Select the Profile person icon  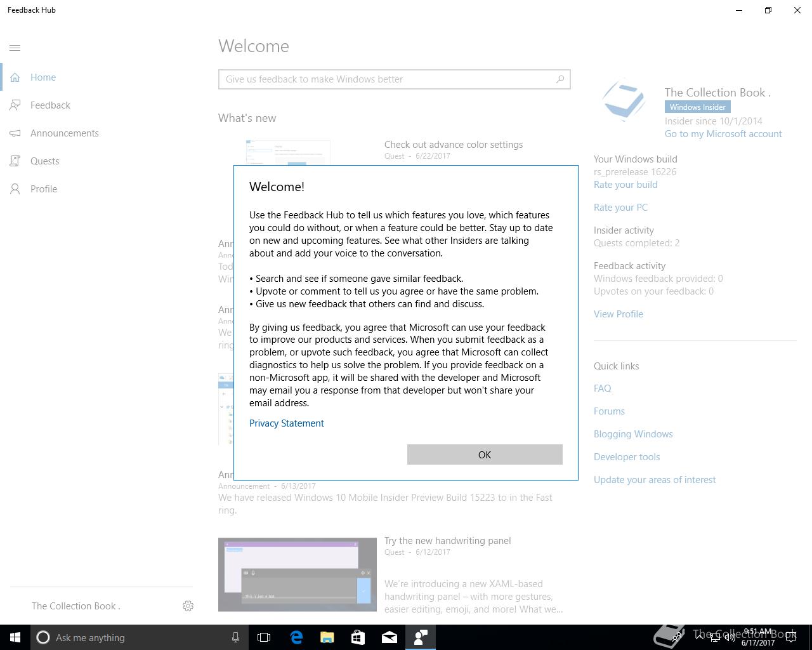pyautogui.click(x=15, y=189)
